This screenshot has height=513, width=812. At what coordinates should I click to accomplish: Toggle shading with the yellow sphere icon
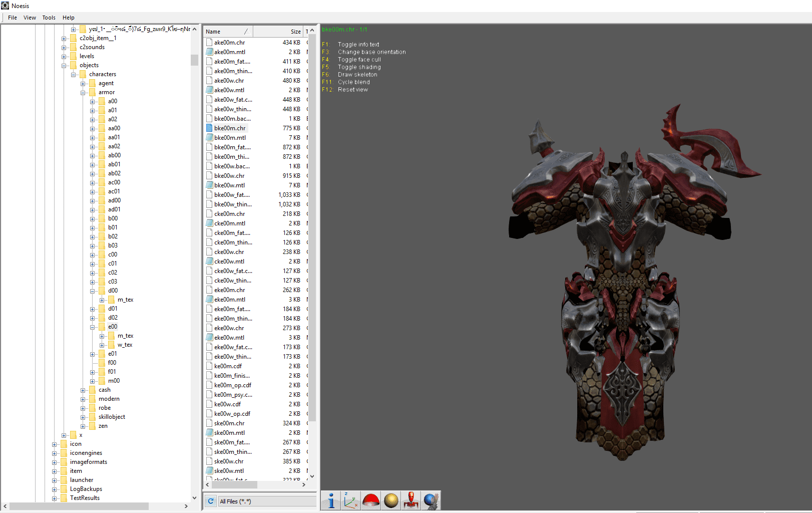[x=391, y=500]
